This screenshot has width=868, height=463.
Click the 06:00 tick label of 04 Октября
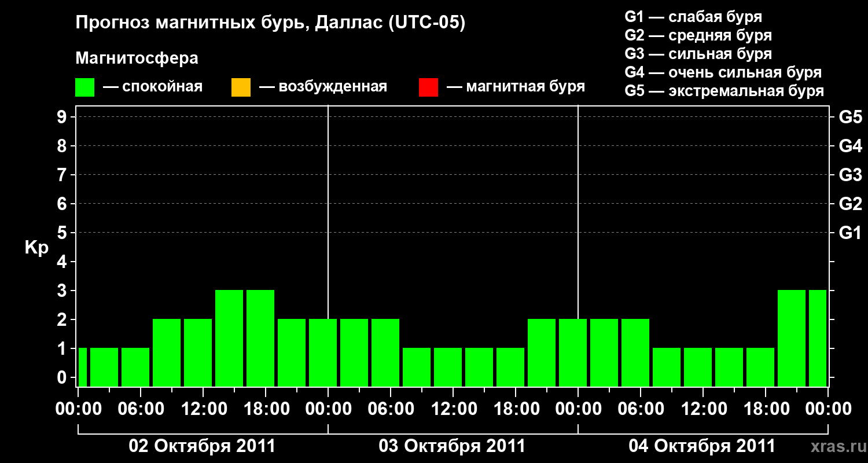(x=641, y=409)
